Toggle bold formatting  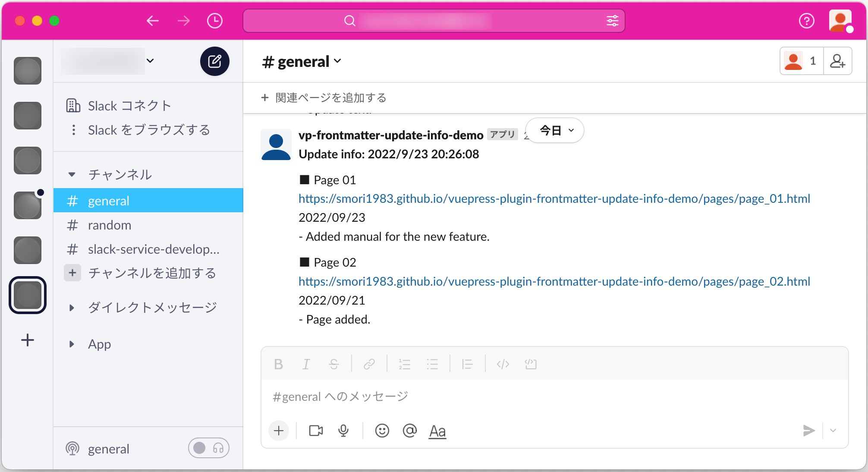coord(279,364)
